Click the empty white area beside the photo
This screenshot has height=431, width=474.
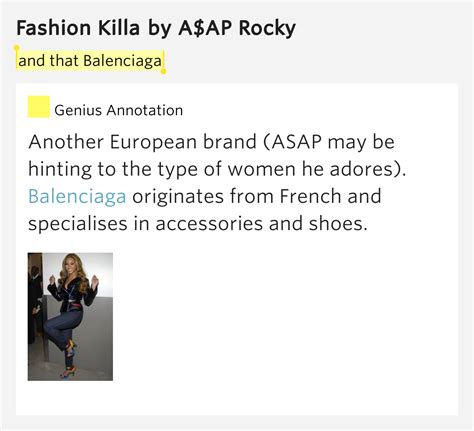(283, 317)
